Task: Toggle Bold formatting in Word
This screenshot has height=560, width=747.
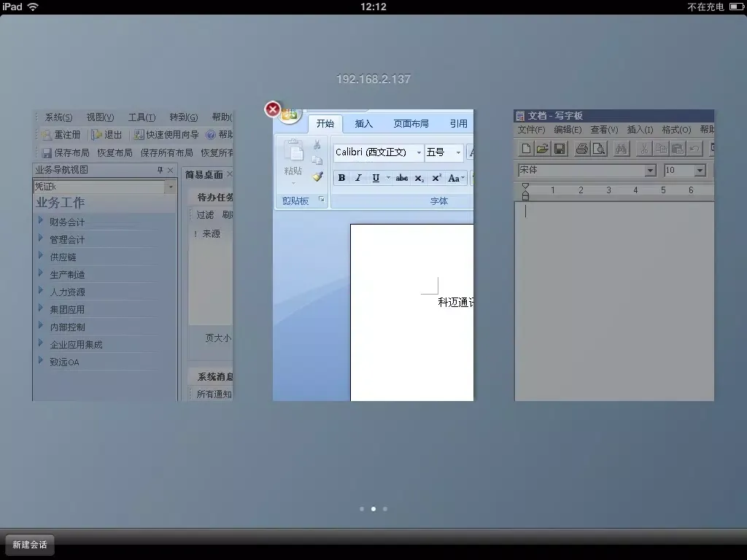Action: (341, 178)
